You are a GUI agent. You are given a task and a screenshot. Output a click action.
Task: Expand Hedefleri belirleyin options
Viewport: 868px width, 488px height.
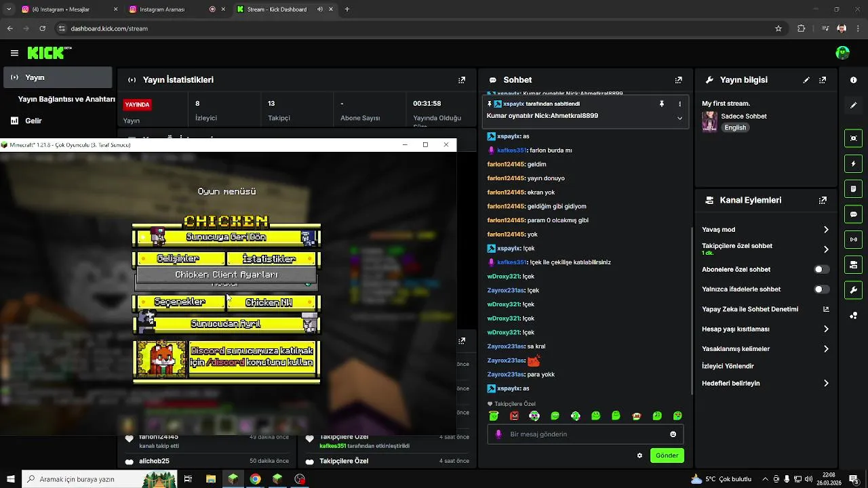(x=825, y=384)
